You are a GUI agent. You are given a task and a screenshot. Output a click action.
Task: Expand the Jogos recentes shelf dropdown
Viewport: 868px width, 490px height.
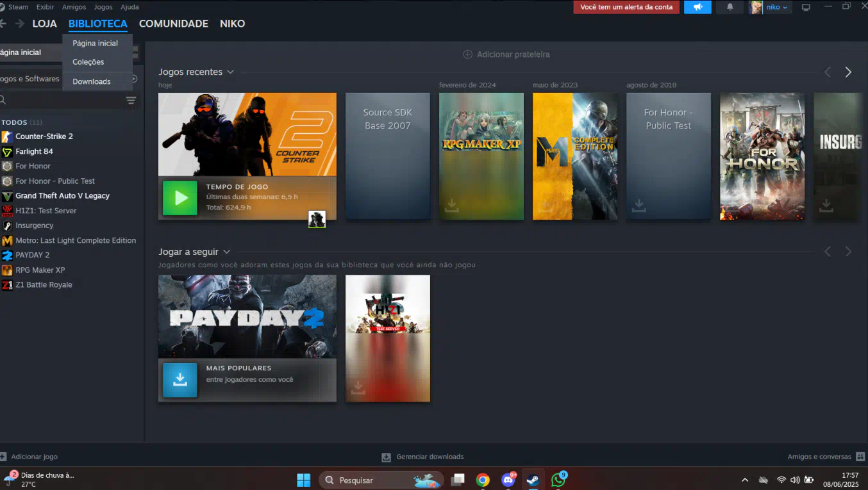click(x=230, y=72)
